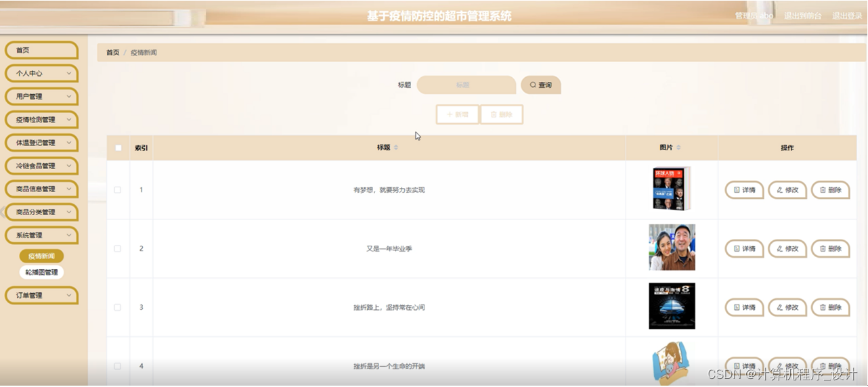Expand the 订单管理 sidebar menu

click(41, 296)
